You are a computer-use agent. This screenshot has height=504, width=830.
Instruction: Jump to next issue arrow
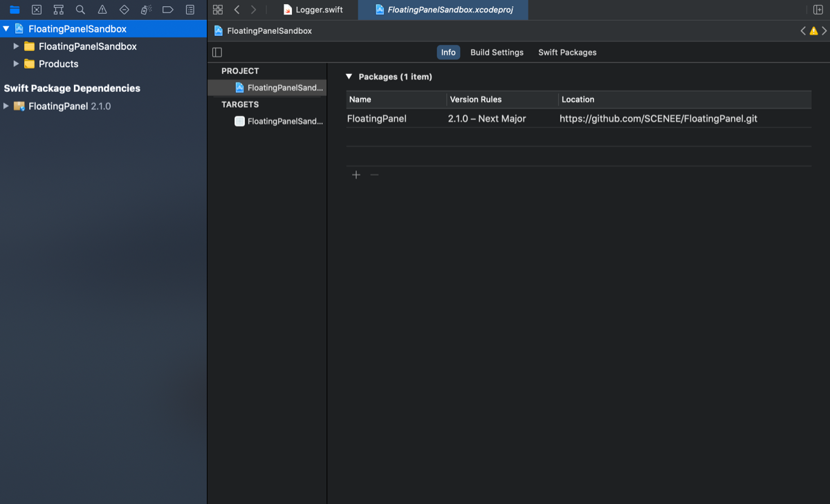824,31
